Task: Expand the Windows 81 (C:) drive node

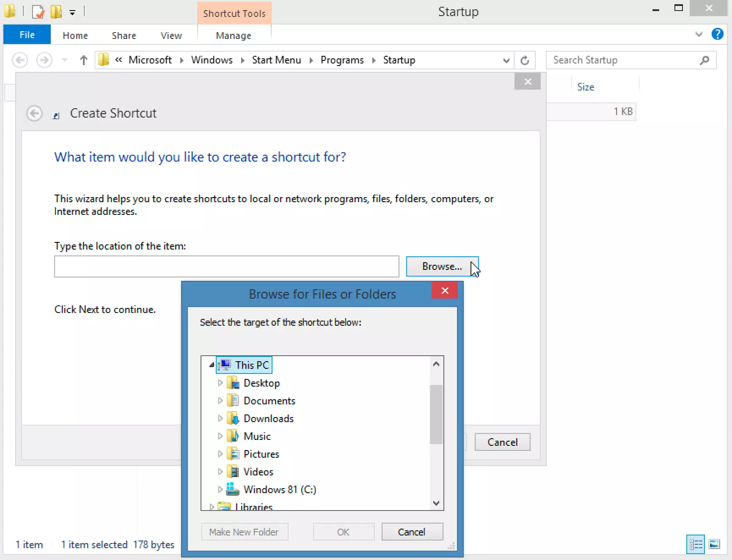Action: tap(220, 489)
